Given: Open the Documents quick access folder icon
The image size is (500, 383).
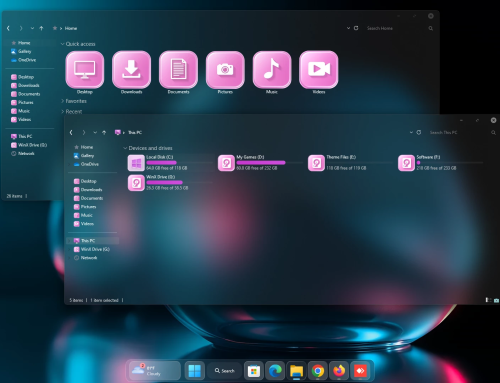Looking at the screenshot, I should click(178, 69).
